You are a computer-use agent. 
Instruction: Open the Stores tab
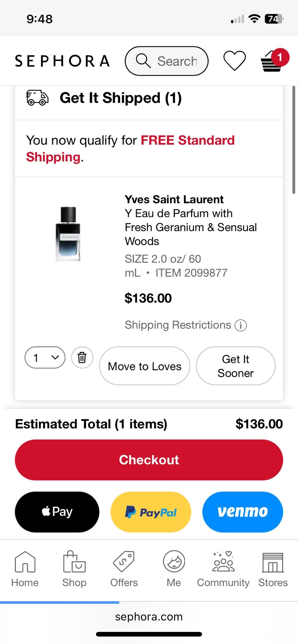273,569
